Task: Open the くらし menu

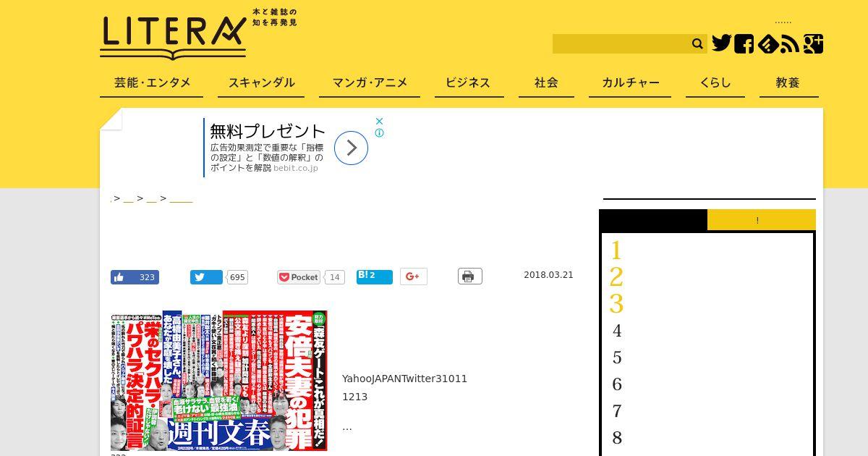Action: [715, 83]
